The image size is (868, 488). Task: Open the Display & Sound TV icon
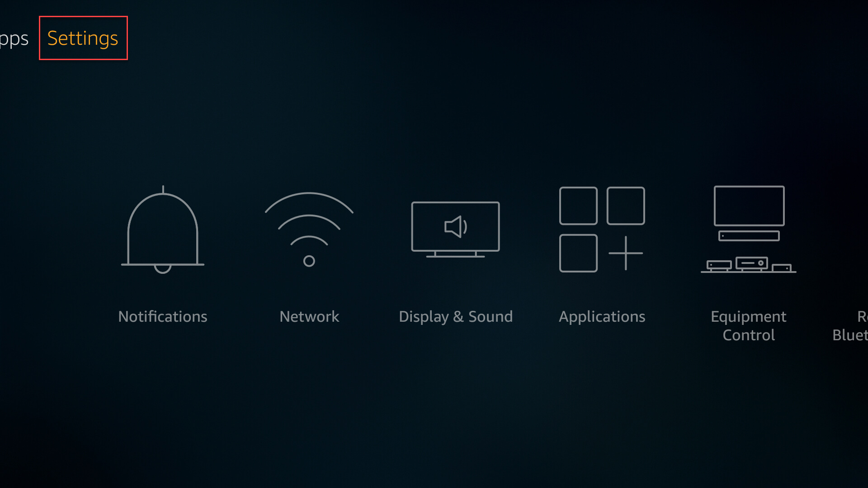point(456,230)
